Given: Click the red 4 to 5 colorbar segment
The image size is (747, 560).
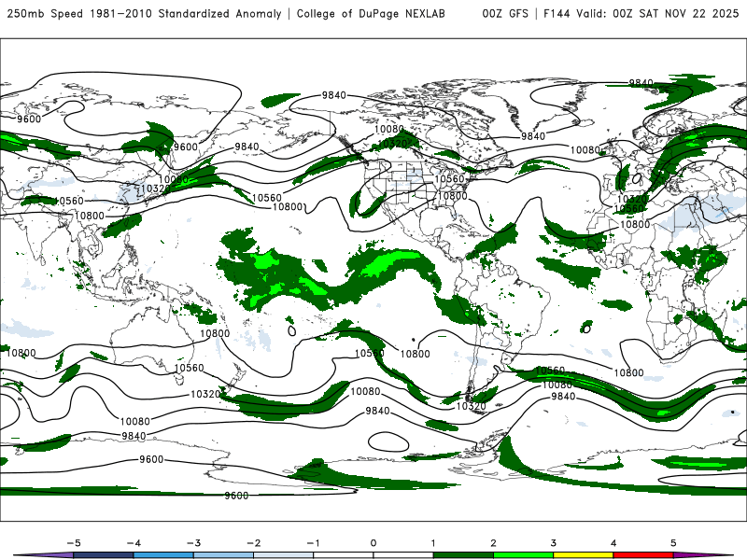Looking at the screenshot, I should pyautogui.click(x=643, y=555).
